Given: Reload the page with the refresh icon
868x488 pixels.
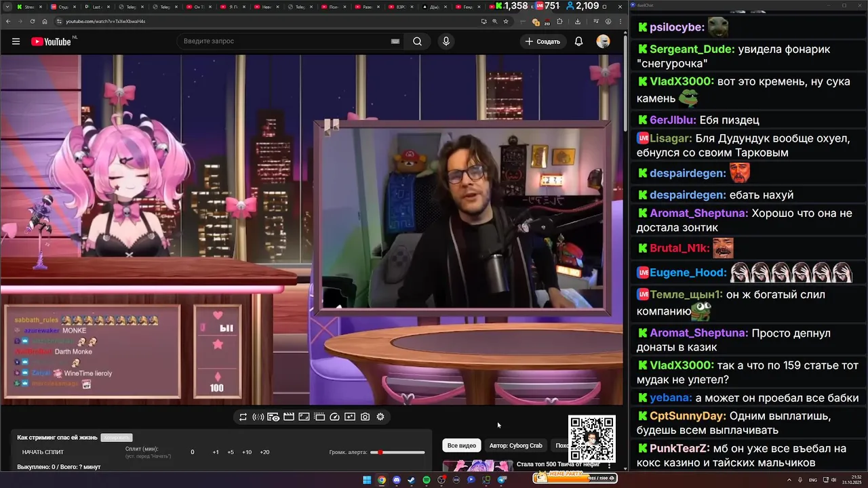Looking at the screenshot, I should [x=33, y=21].
